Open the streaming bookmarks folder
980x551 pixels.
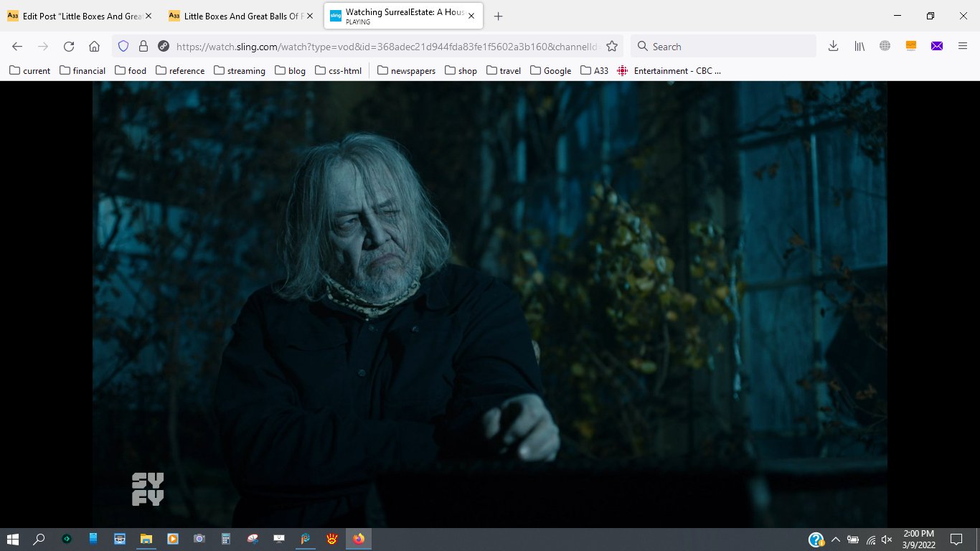click(x=240, y=70)
